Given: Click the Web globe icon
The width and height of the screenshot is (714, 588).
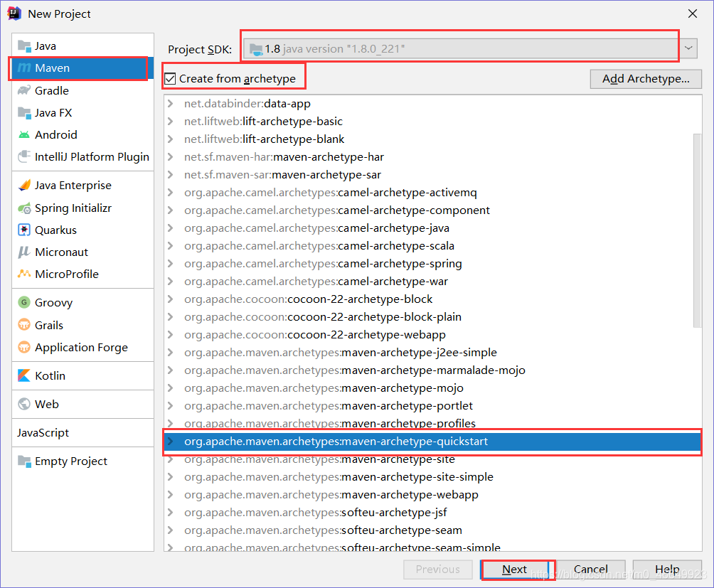Looking at the screenshot, I should pos(24,404).
